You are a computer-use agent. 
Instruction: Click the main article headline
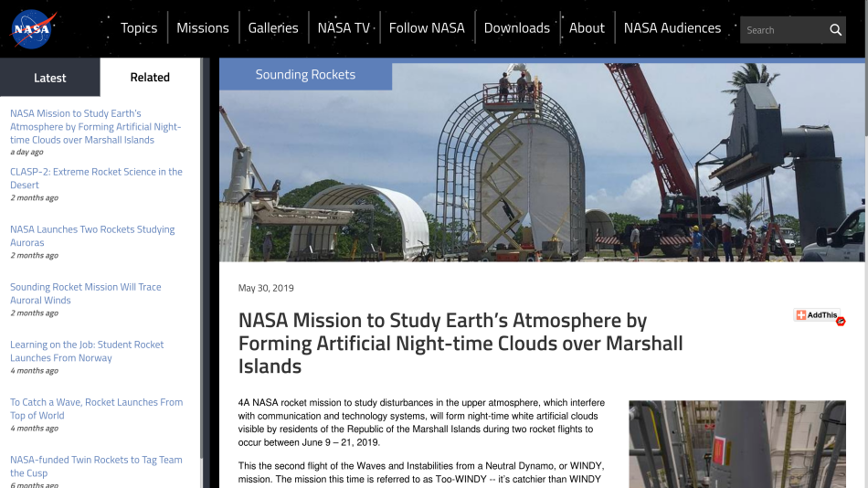(x=460, y=343)
